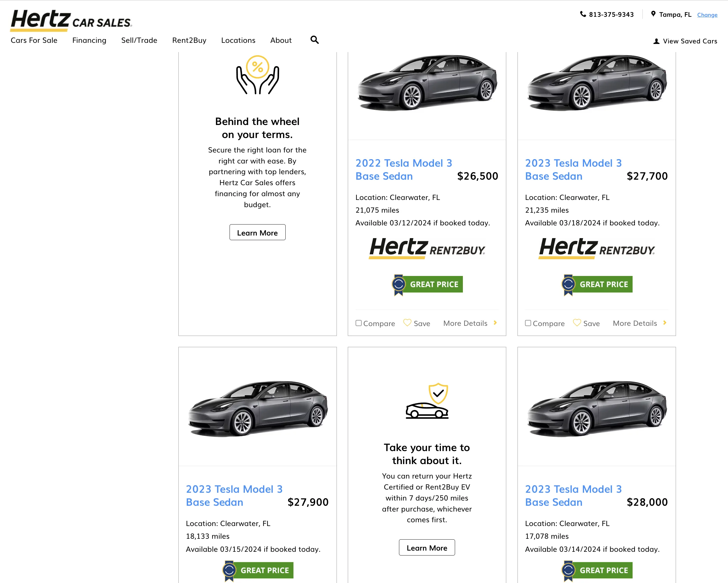Open the $28,000 2023 Tesla Model 3 title
Viewport: 728px width, 583px height.
pyautogui.click(x=573, y=496)
